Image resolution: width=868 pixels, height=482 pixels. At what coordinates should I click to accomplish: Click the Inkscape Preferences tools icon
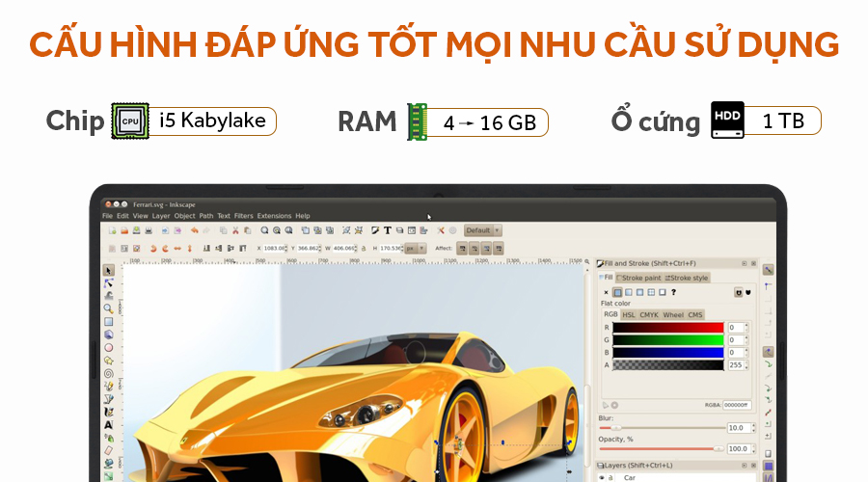click(x=441, y=230)
